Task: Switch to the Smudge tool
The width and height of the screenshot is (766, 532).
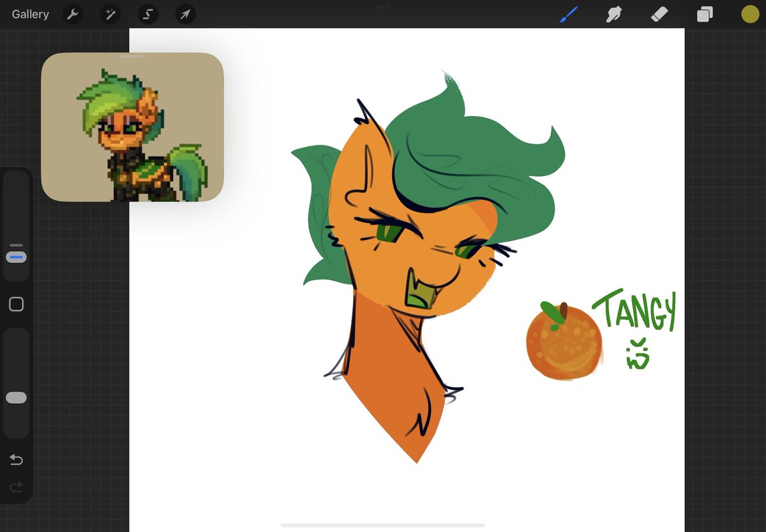Action: point(613,14)
